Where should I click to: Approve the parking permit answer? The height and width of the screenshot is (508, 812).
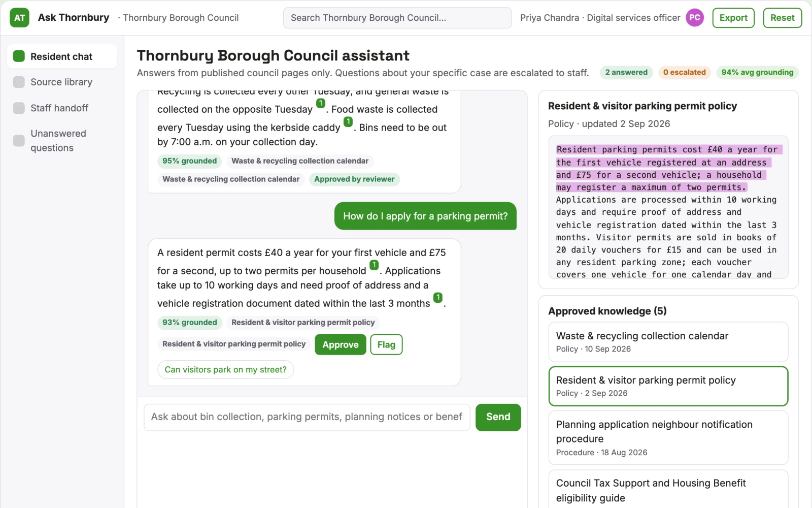tap(341, 344)
